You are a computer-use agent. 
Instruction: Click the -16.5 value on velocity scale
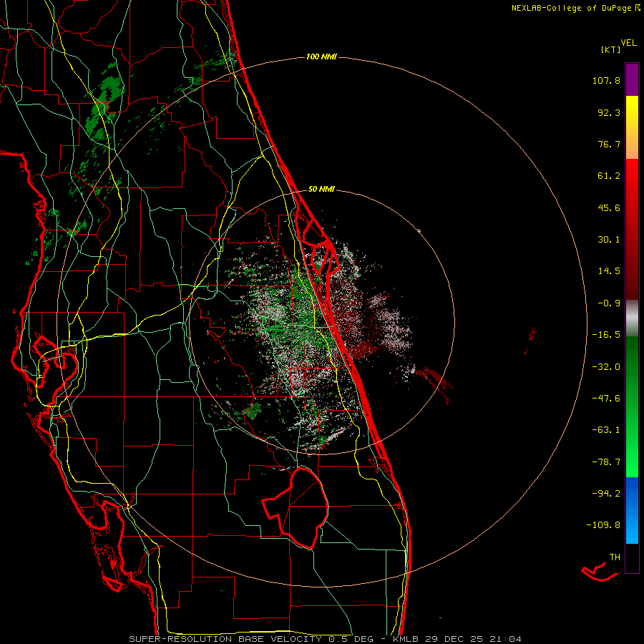[606, 335]
